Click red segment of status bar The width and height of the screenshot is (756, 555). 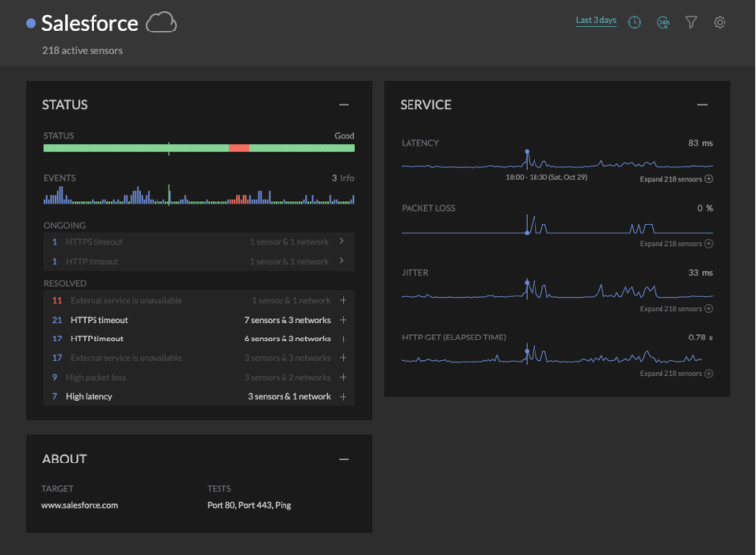239,148
